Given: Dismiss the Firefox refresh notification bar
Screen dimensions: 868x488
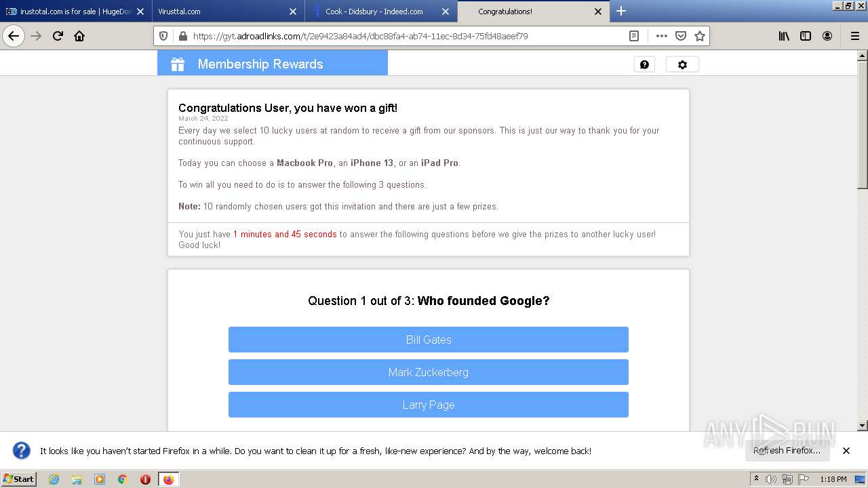Looking at the screenshot, I should [846, 451].
